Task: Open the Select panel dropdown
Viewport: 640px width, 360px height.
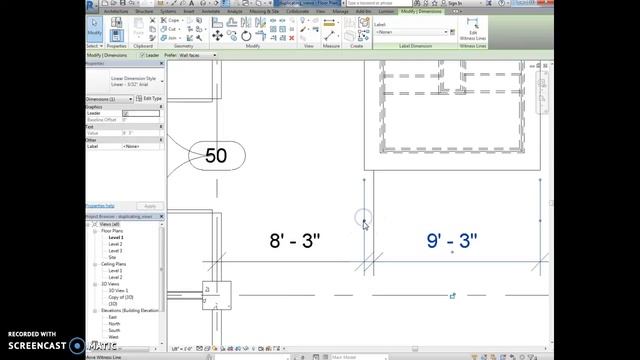Action: coord(95,46)
